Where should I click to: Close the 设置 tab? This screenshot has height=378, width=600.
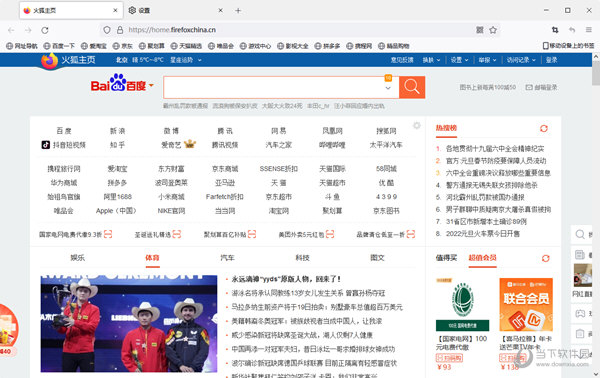(220, 11)
